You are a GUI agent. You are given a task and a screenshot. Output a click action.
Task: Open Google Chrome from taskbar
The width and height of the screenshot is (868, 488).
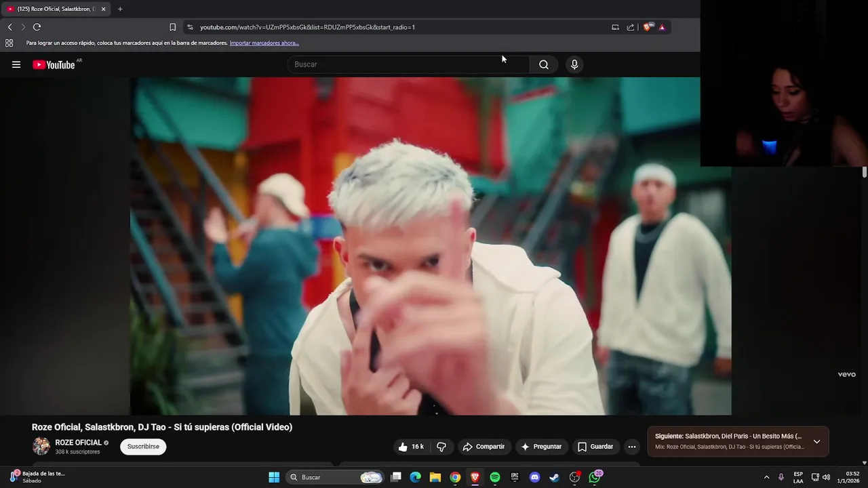coord(455,477)
